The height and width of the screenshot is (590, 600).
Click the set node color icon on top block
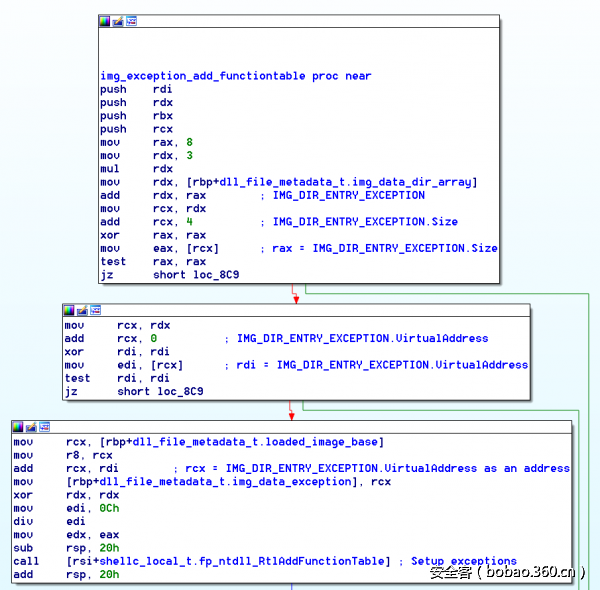[x=105, y=21]
